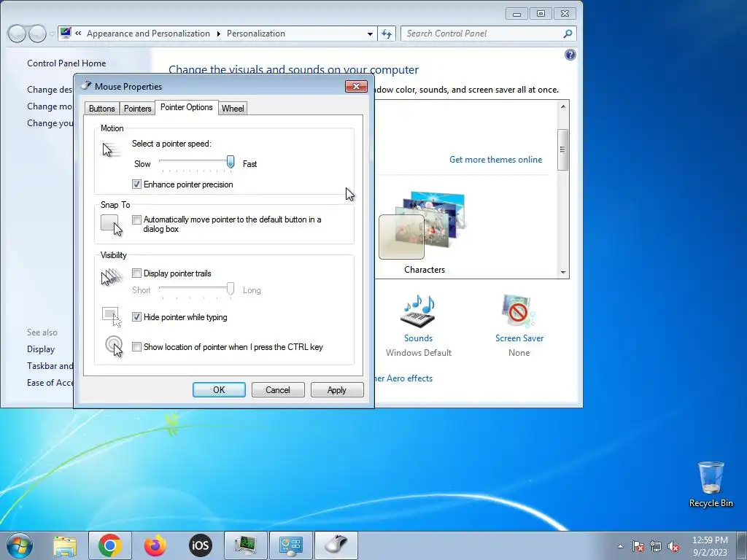Open the Display link under See also
Viewport: 747px width, 560px height.
click(x=41, y=349)
